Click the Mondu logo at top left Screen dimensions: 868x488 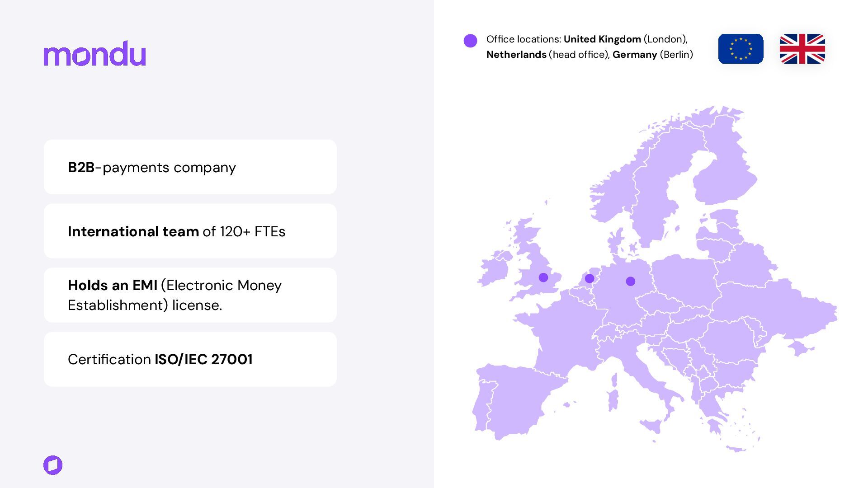pyautogui.click(x=94, y=54)
